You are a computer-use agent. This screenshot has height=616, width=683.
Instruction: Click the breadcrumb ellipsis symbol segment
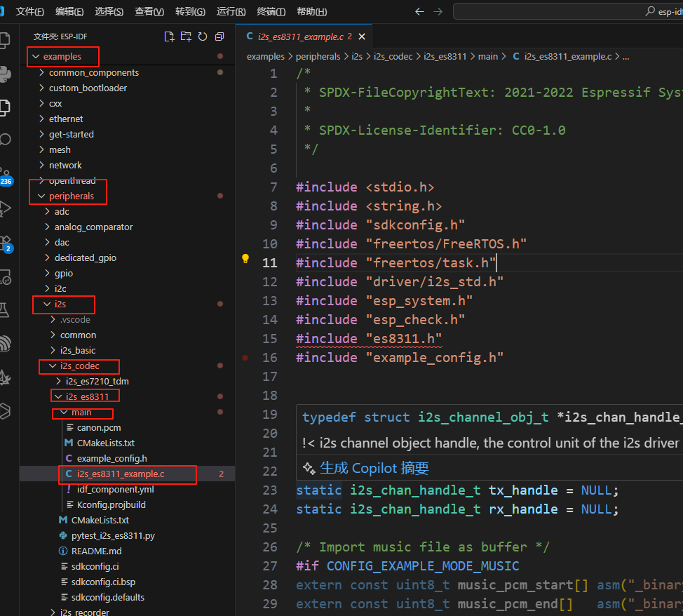pyautogui.click(x=625, y=57)
